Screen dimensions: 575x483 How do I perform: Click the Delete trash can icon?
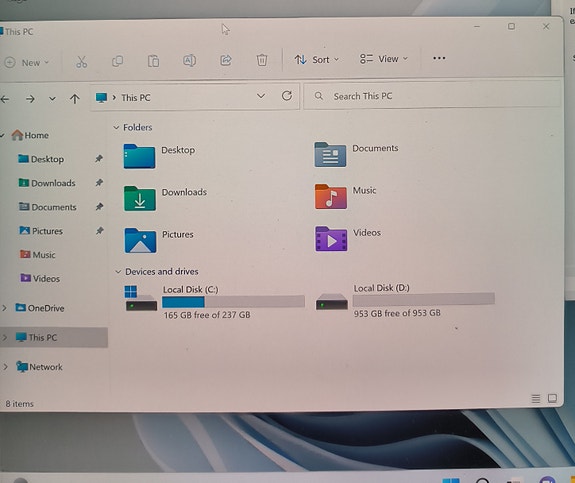[262, 59]
